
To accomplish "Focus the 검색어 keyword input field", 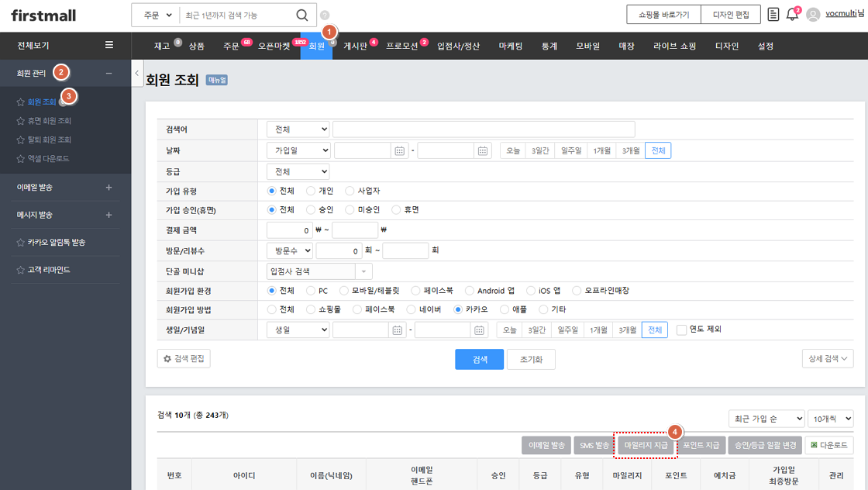I will (484, 129).
